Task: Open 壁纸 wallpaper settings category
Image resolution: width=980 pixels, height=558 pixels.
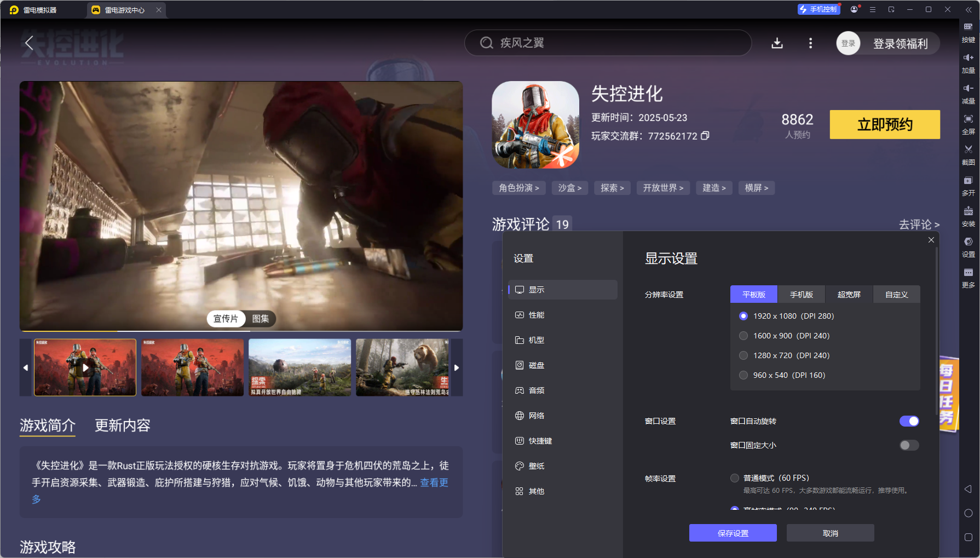Action: pos(535,465)
